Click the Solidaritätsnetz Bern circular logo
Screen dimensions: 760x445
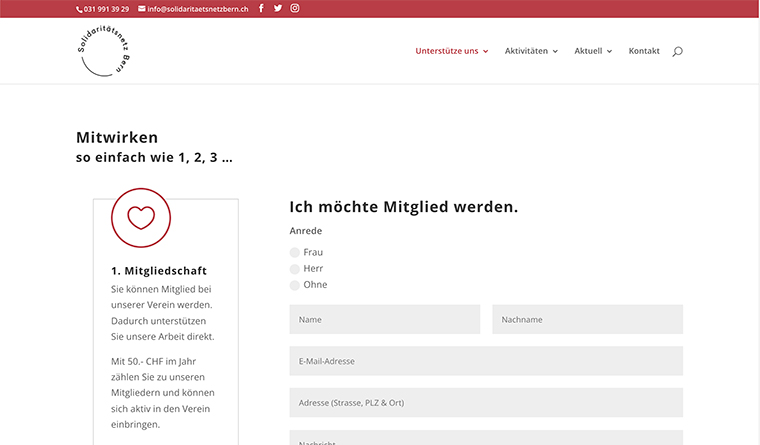pos(106,52)
